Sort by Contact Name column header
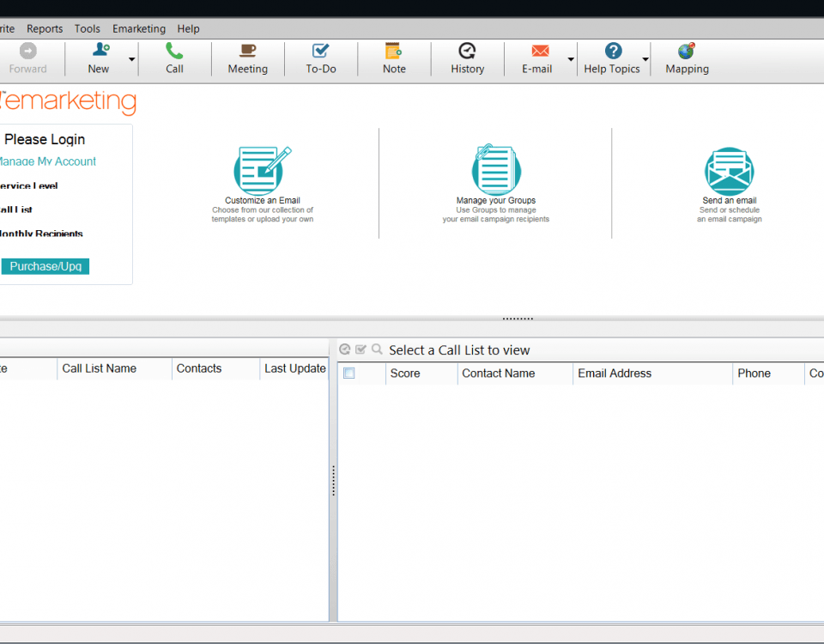The image size is (824, 644). click(x=515, y=374)
